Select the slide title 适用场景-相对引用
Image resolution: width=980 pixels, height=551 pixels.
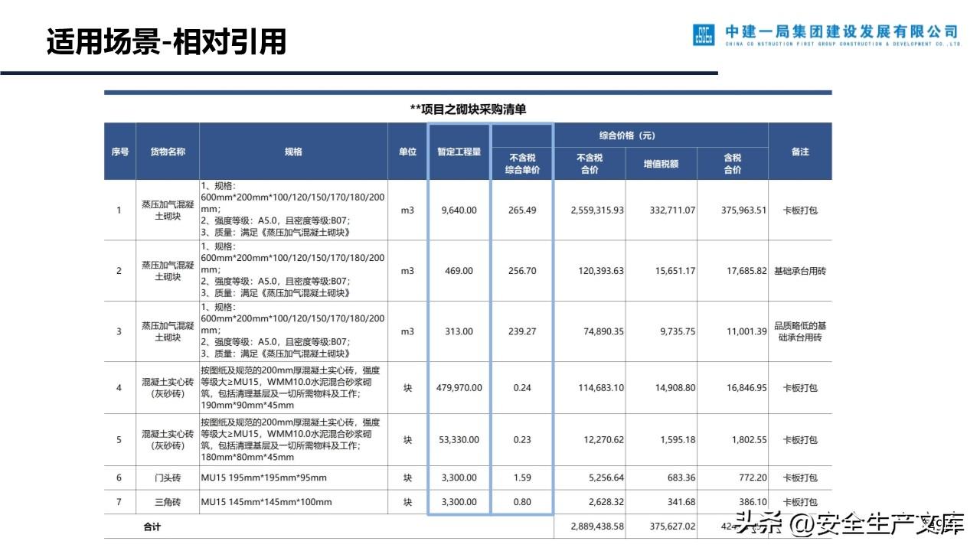(x=166, y=41)
